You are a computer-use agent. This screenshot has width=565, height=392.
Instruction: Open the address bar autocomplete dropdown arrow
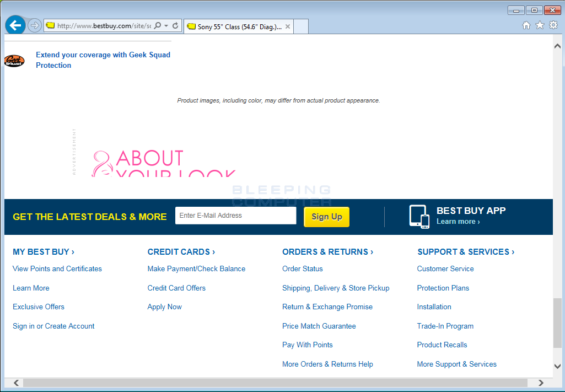[x=166, y=25]
